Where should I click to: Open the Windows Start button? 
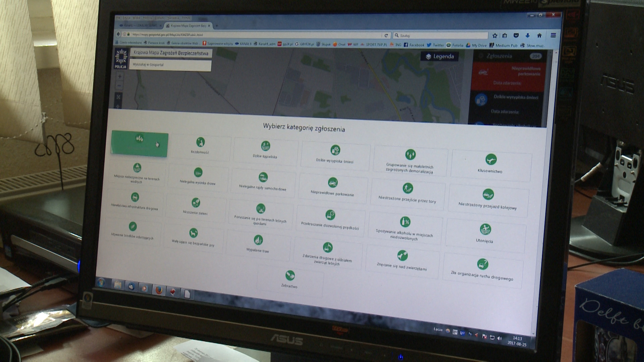tap(101, 283)
